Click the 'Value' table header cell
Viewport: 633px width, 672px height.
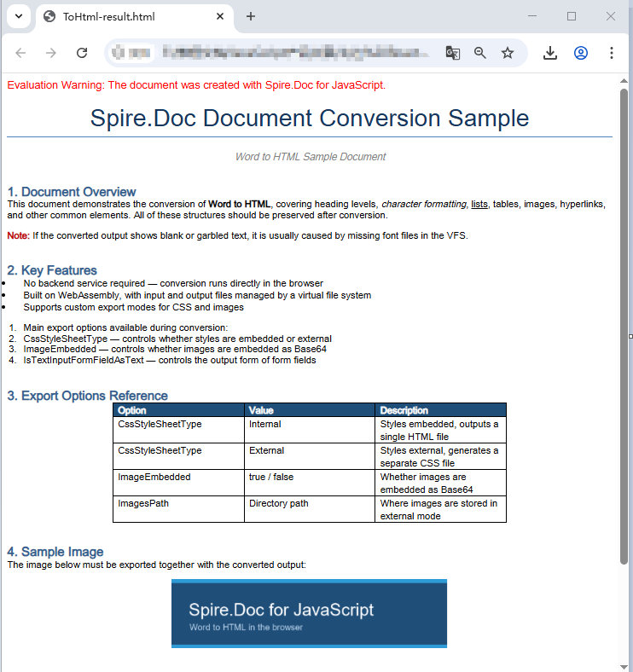pos(310,410)
